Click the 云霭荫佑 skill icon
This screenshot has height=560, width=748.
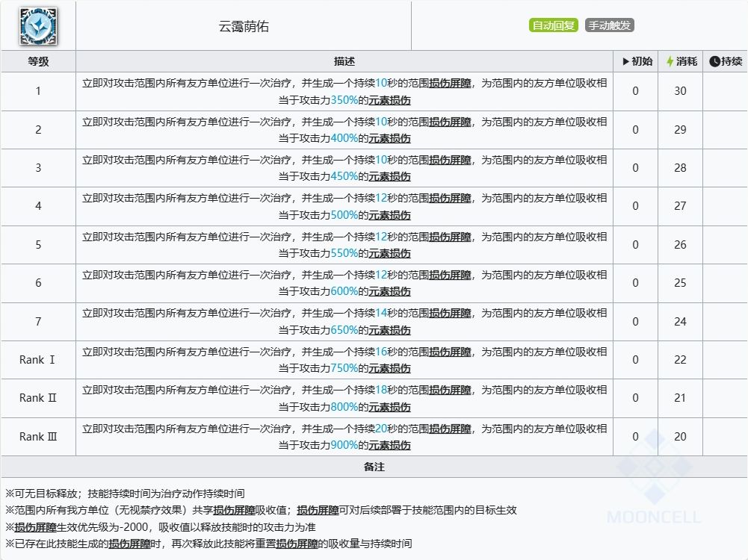click(x=38, y=26)
